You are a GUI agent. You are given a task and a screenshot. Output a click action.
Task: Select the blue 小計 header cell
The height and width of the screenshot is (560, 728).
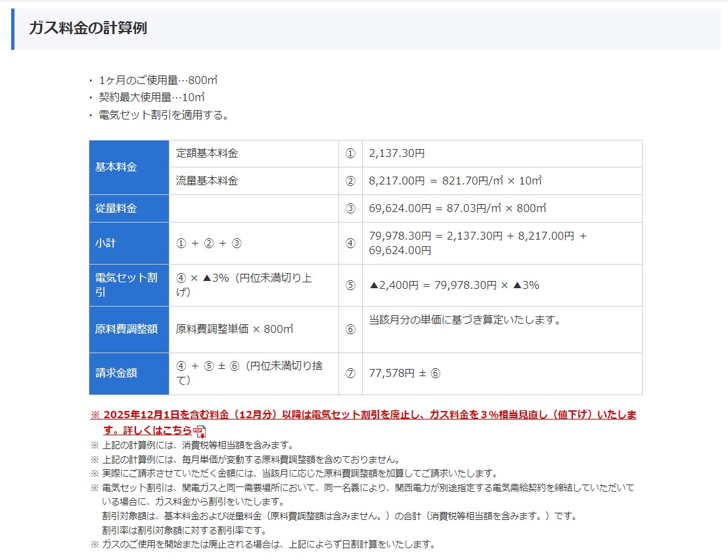tap(129, 243)
